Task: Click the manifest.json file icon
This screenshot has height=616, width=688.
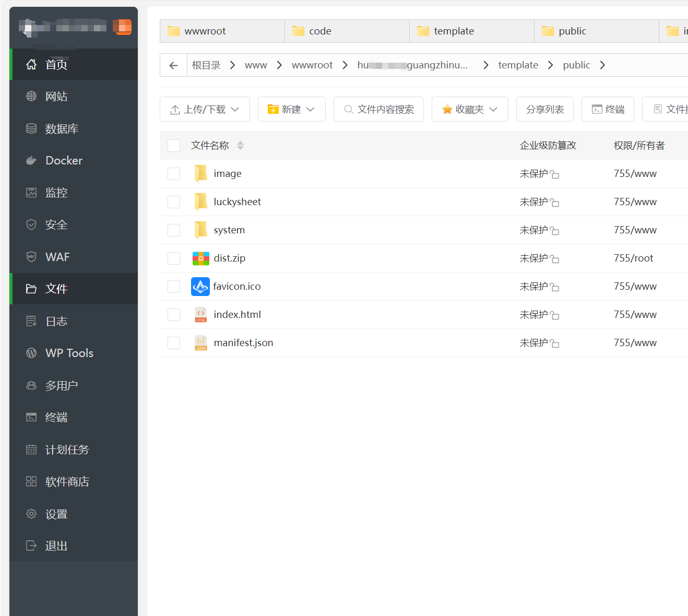Action: 200,343
